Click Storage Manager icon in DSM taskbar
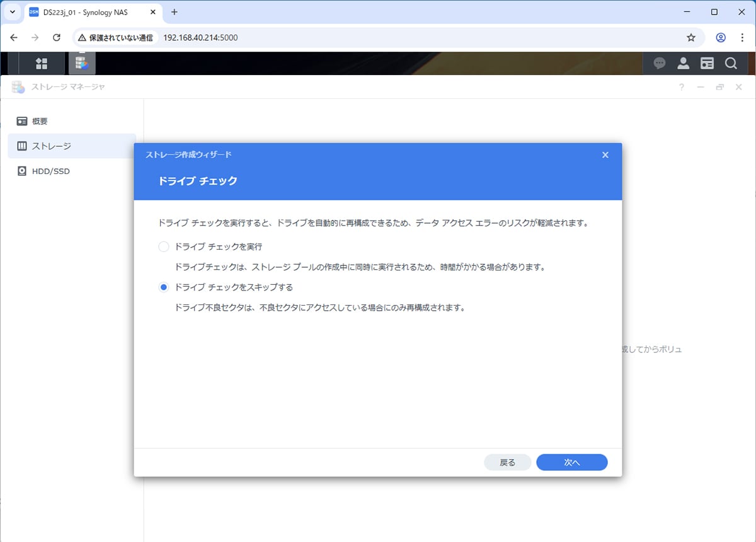This screenshot has height=542, width=756. click(81, 63)
